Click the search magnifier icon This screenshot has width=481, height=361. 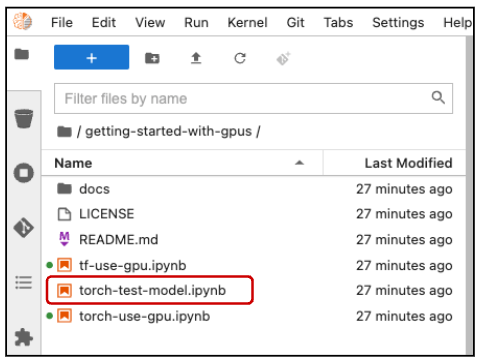coord(438,98)
